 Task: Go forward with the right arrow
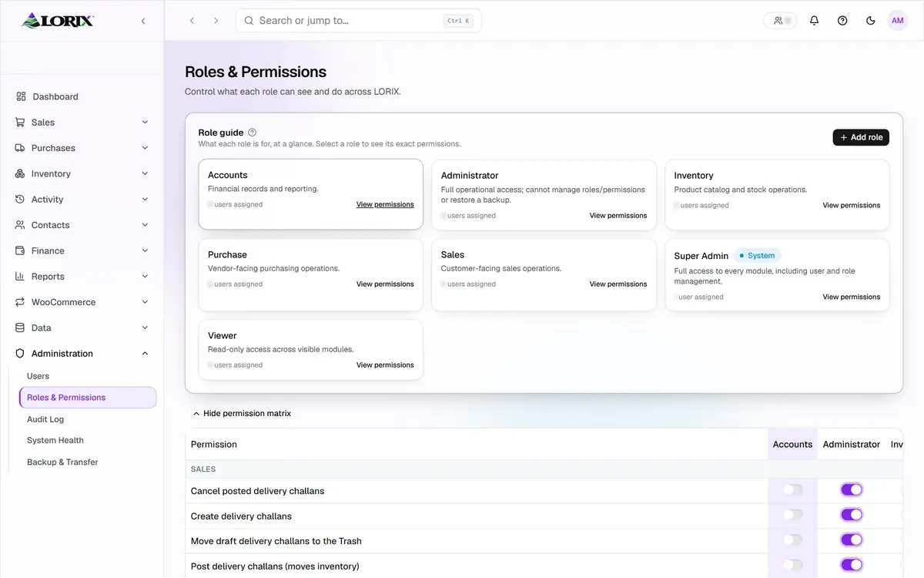pyautogui.click(x=216, y=21)
